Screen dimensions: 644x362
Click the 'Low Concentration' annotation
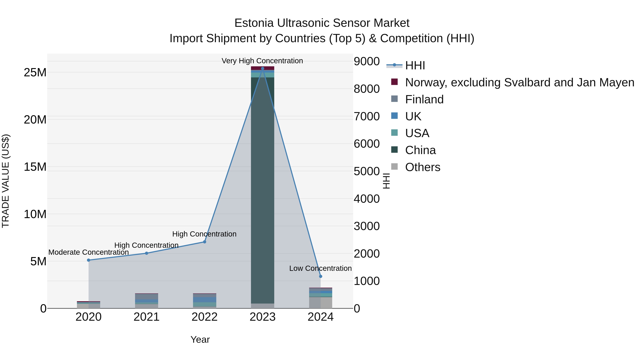coord(321,268)
